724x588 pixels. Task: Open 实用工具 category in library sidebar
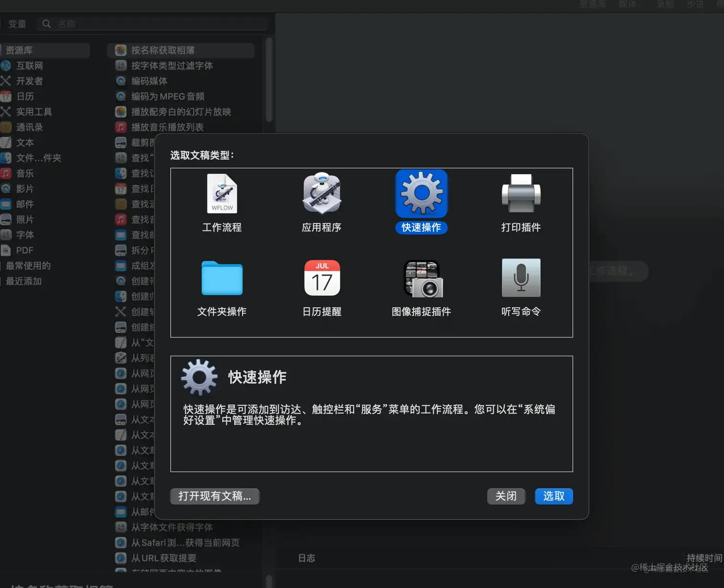point(34,111)
